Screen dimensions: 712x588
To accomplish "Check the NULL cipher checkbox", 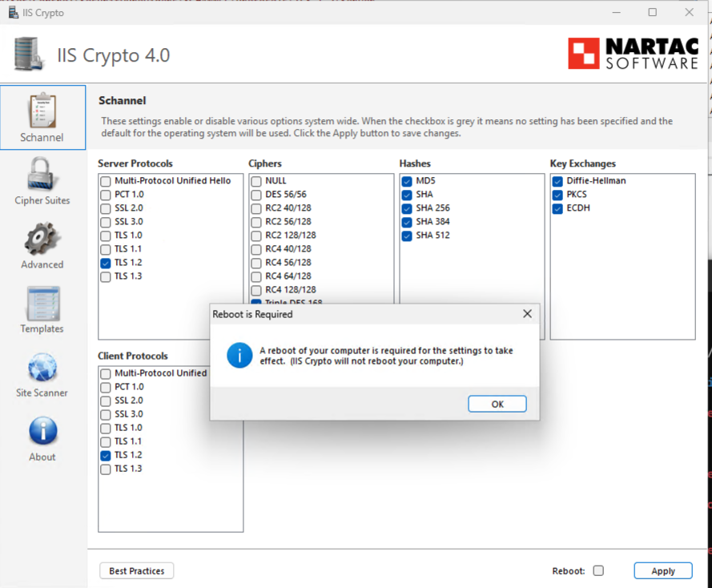I will coord(256,181).
